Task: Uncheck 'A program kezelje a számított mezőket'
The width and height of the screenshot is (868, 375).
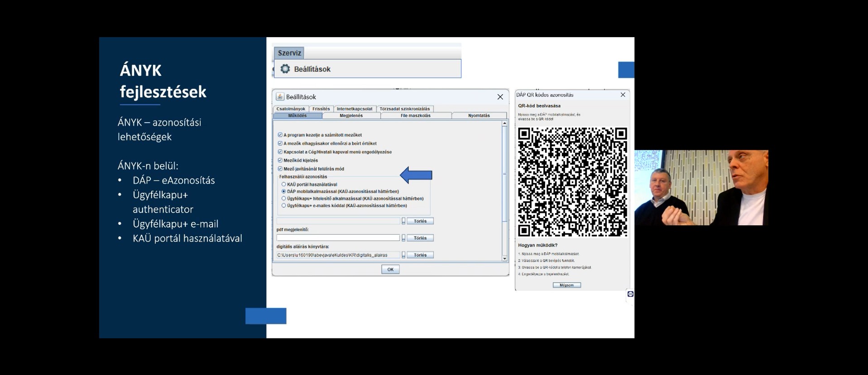Action: coord(280,135)
